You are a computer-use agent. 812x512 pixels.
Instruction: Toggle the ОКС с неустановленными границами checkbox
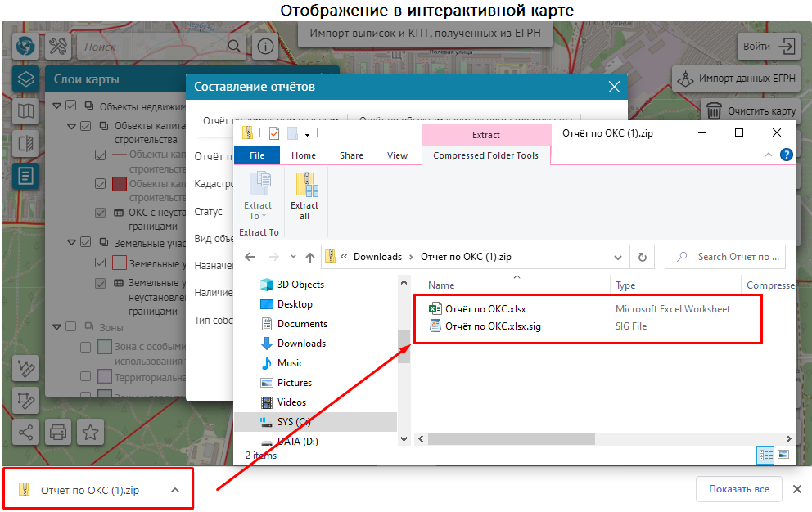click(x=100, y=213)
